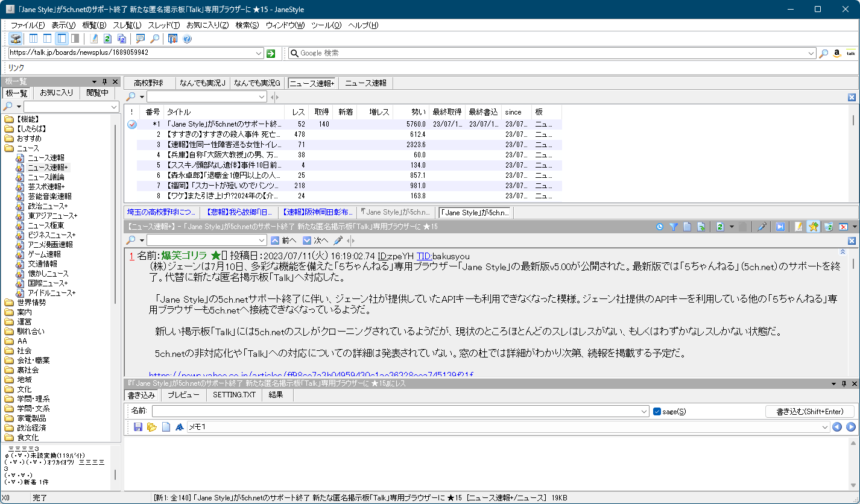
Task: Click the check mark on the first thread row
Action: 132,124
